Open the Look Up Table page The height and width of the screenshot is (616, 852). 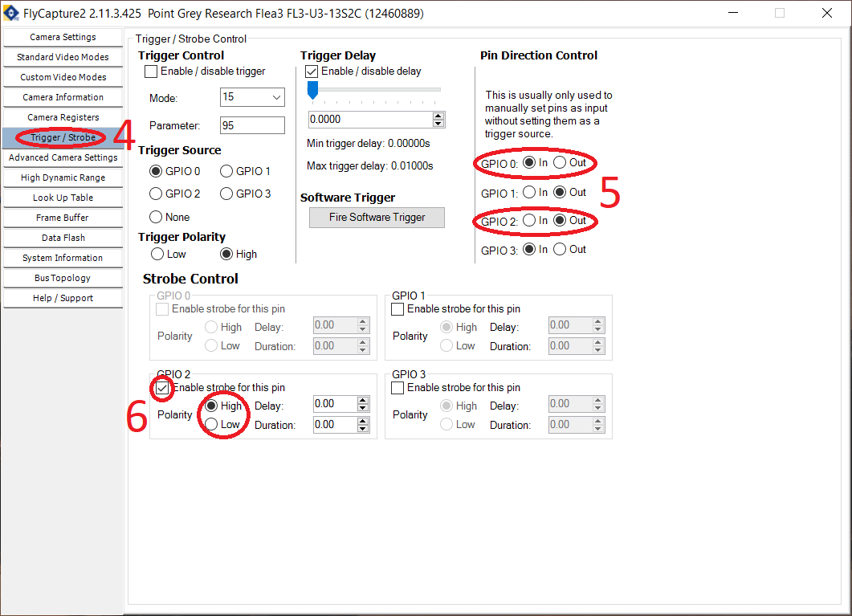tap(63, 198)
